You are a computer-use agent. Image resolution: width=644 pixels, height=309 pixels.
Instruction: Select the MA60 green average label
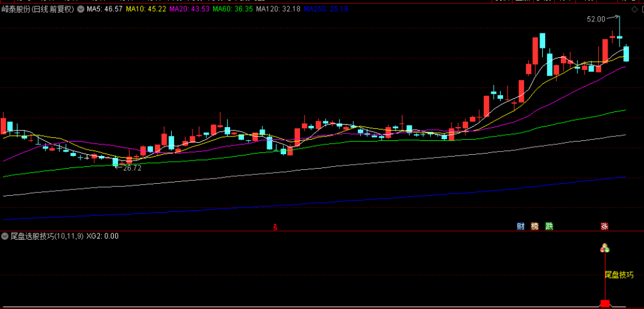(233, 9)
